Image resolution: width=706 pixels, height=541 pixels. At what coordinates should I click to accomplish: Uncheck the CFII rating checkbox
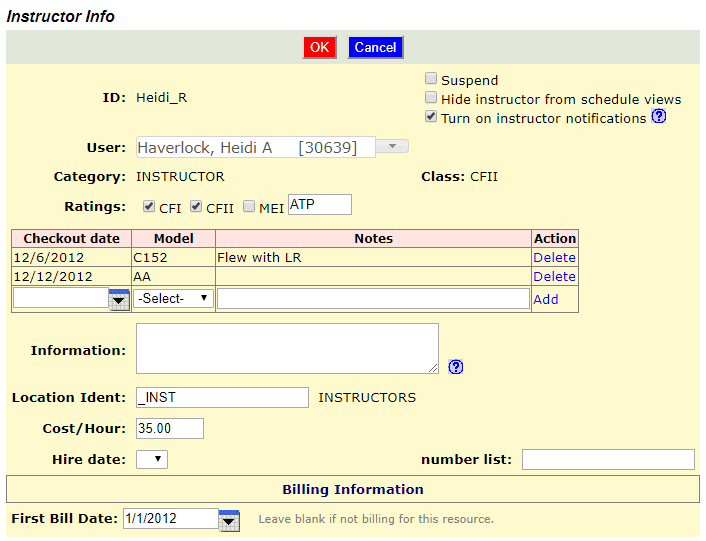195,207
